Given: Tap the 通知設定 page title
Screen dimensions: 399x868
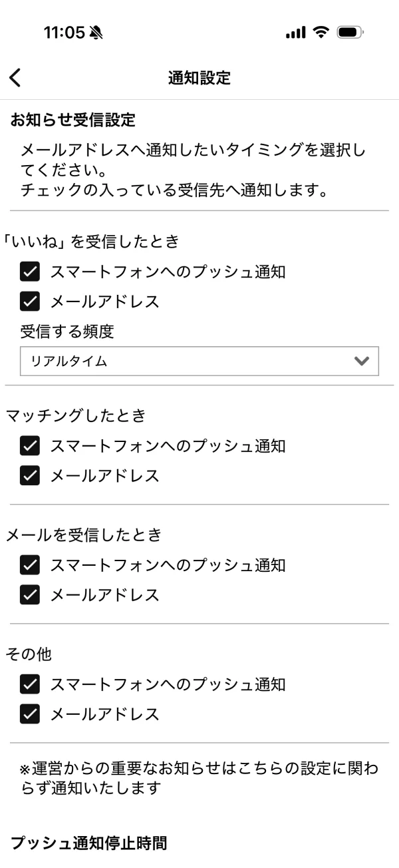Looking at the screenshot, I should (199, 78).
